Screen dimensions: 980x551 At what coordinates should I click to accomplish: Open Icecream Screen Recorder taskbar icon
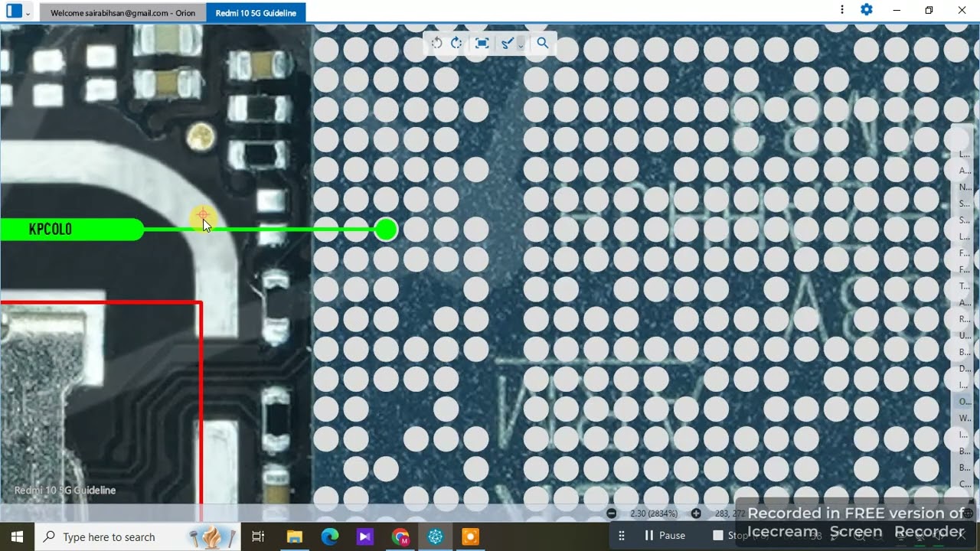(x=471, y=536)
